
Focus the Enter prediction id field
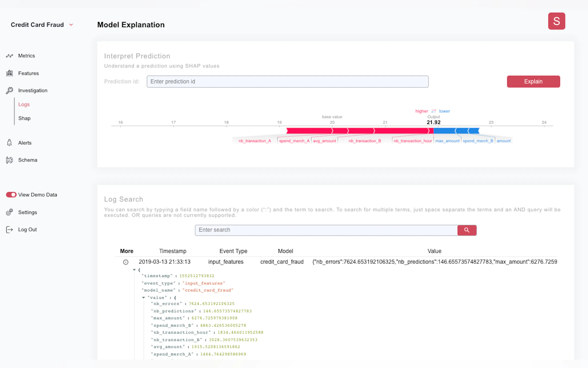[287, 82]
